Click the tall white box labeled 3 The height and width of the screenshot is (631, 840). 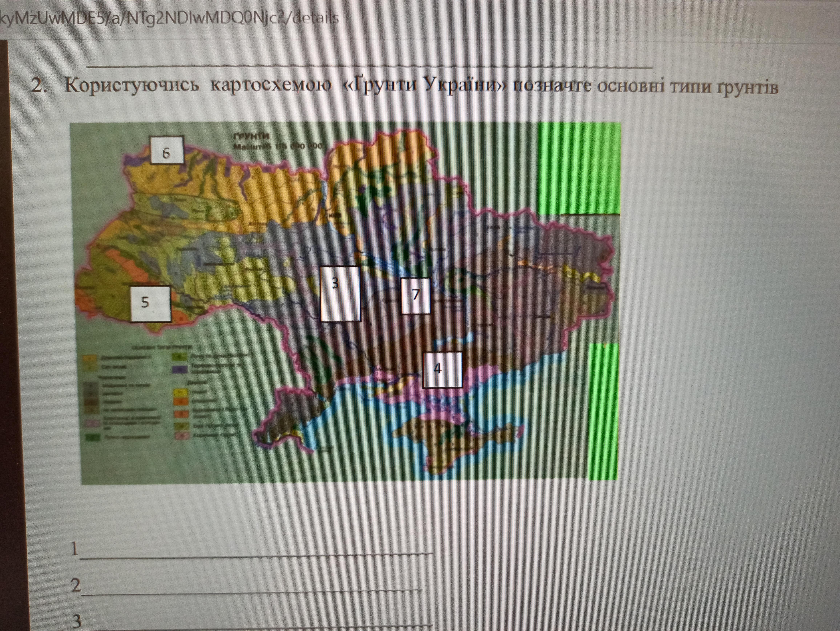coord(340,294)
